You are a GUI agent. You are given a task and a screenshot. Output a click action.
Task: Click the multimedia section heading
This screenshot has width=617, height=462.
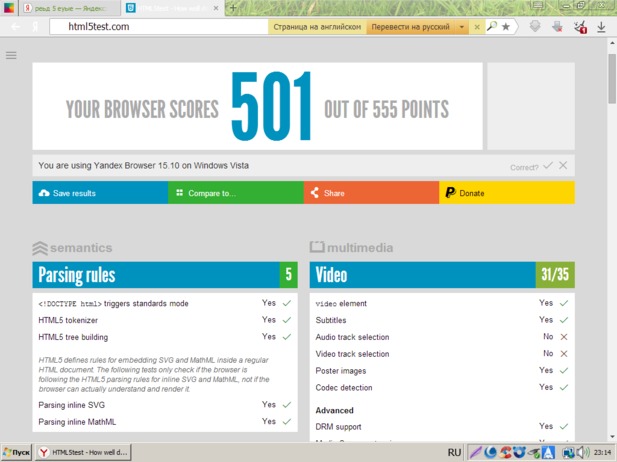point(351,248)
